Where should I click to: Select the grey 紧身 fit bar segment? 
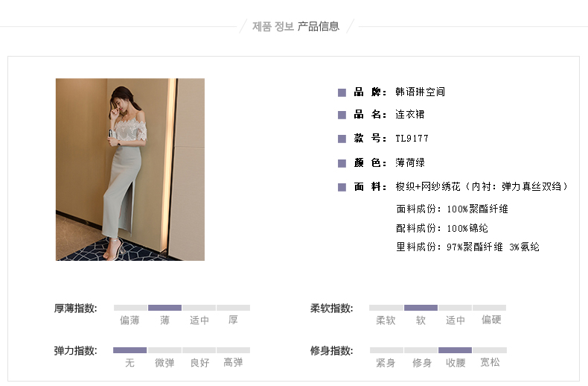386,350
